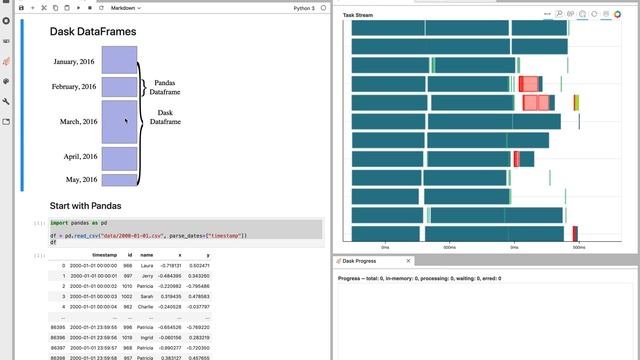Click the Ingrid cell in row 86396
This screenshot has height=360, width=640.
147,338
